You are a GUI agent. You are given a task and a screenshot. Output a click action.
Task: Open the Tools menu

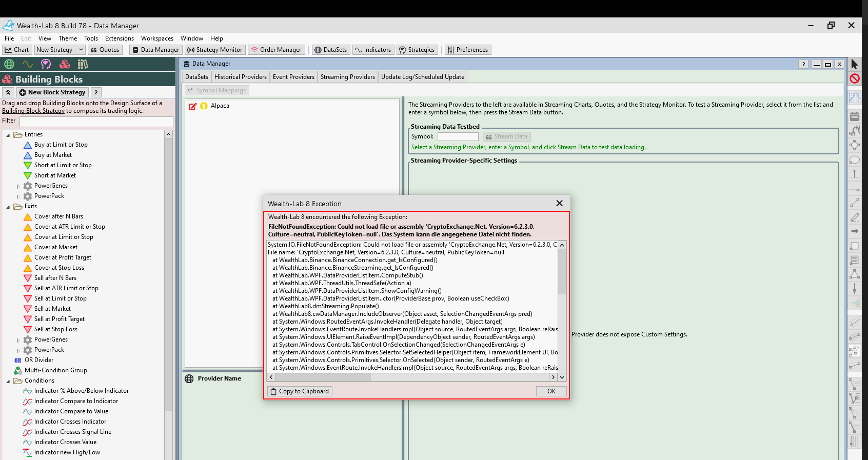91,38
